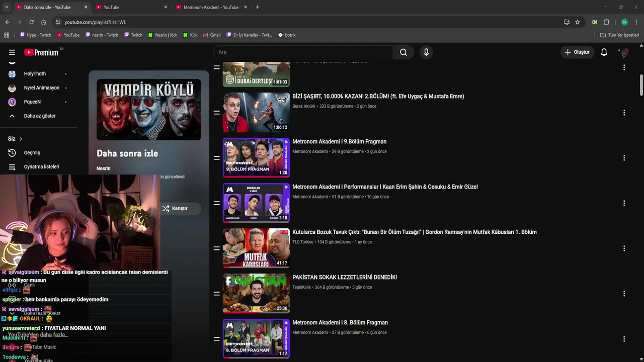Open botrix bookmark
The image size is (644, 362).
(x=287, y=35)
